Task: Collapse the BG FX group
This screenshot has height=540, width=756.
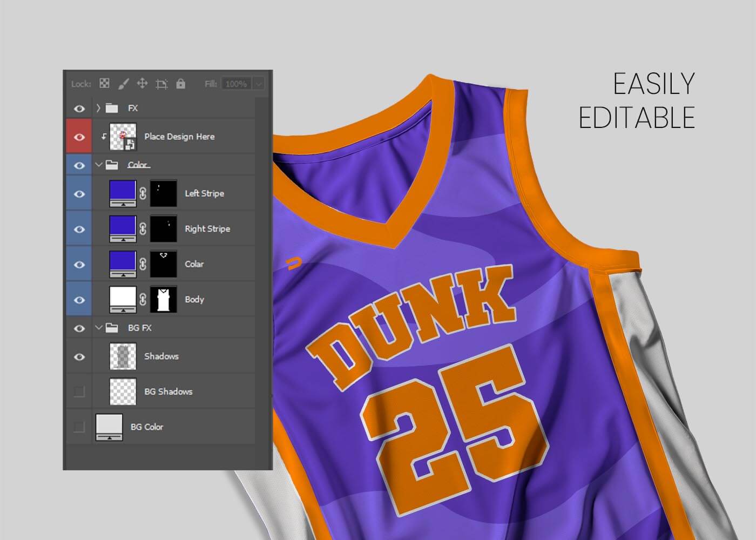Action: 98,328
